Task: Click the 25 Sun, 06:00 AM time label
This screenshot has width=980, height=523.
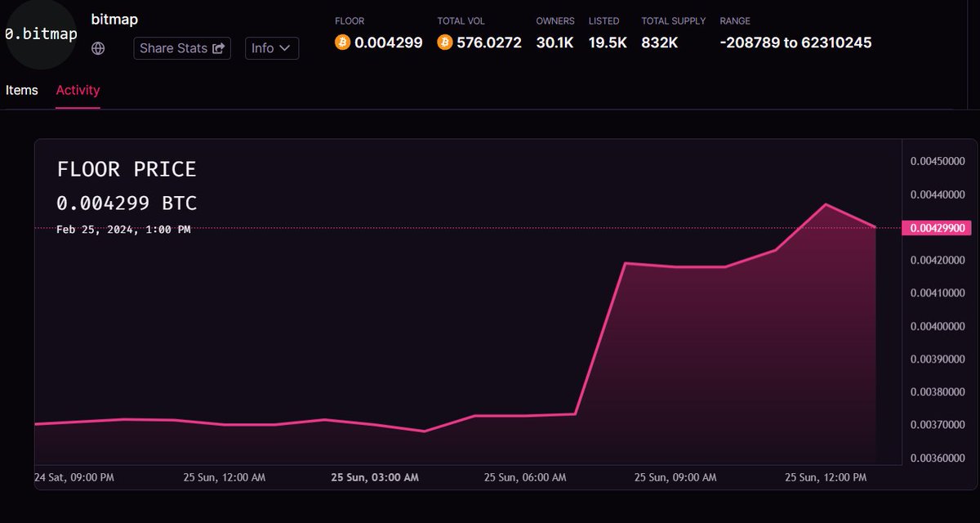Action: coord(525,477)
